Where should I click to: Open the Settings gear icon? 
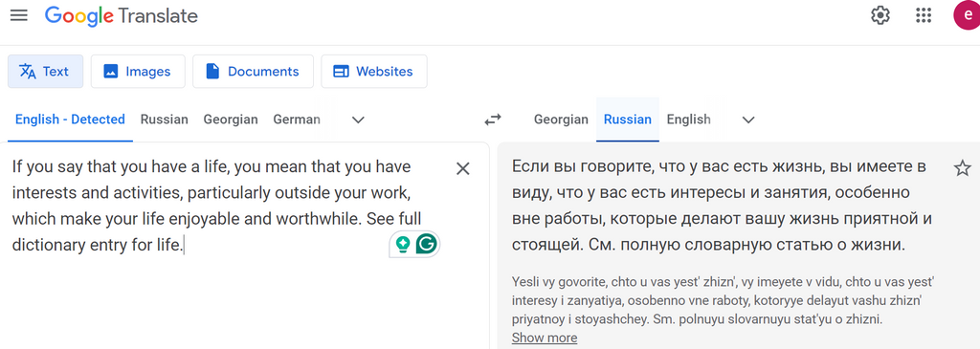880,15
